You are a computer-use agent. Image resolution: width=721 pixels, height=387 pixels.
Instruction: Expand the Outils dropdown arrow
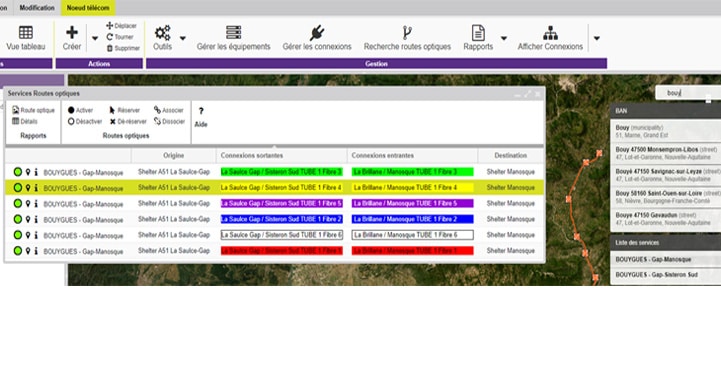click(183, 38)
